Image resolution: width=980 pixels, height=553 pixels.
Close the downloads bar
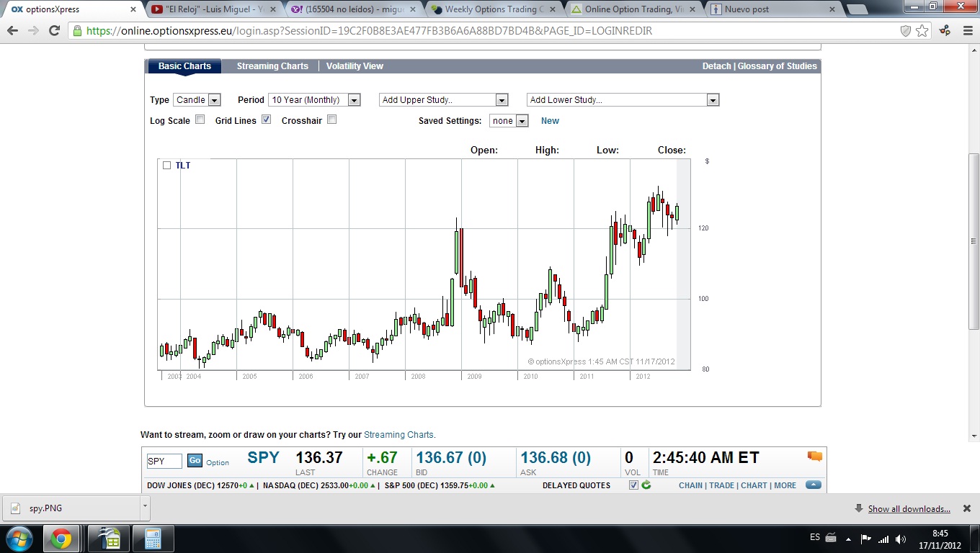966,508
